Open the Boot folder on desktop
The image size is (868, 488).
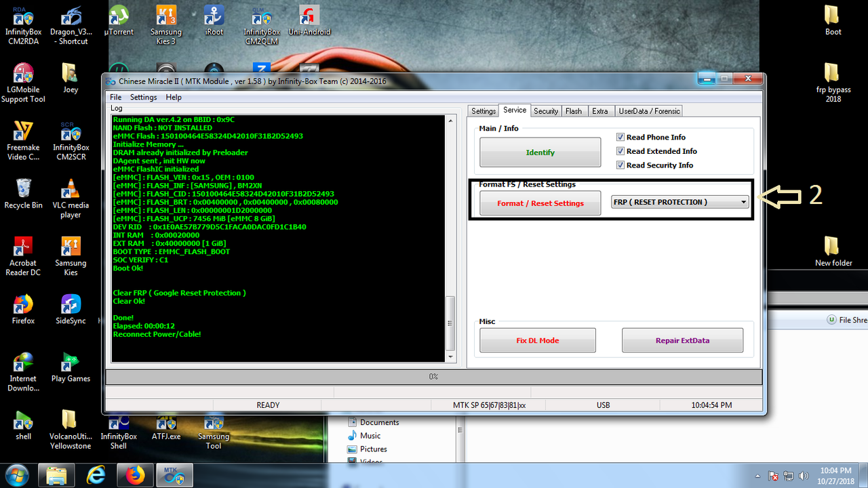[833, 21]
